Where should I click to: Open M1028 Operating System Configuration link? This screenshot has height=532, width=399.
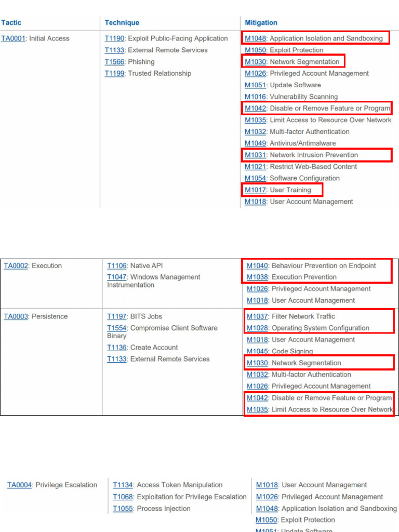pyautogui.click(x=257, y=328)
